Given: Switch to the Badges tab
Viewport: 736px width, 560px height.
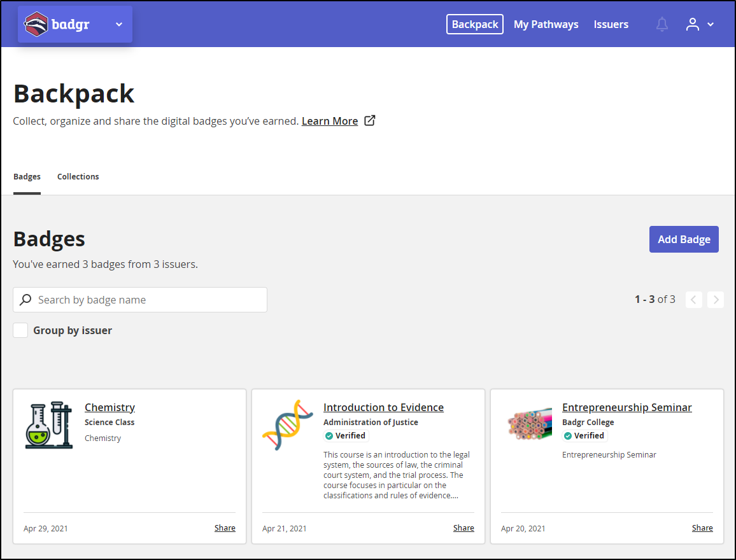Looking at the screenshot, I should click(x=27, y=177).
